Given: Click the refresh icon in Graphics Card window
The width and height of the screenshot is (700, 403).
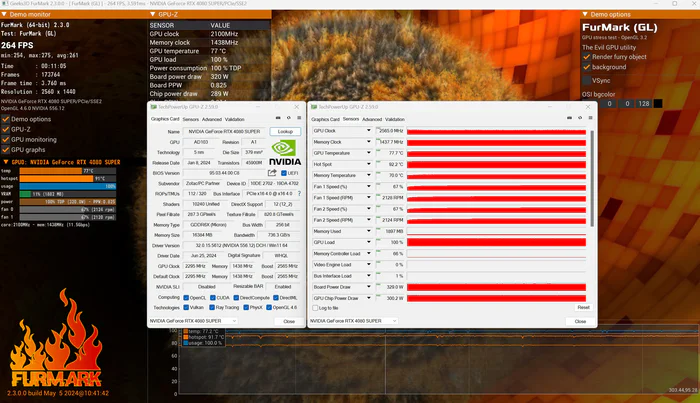Looking at the screenshot, I should point(289,118).
